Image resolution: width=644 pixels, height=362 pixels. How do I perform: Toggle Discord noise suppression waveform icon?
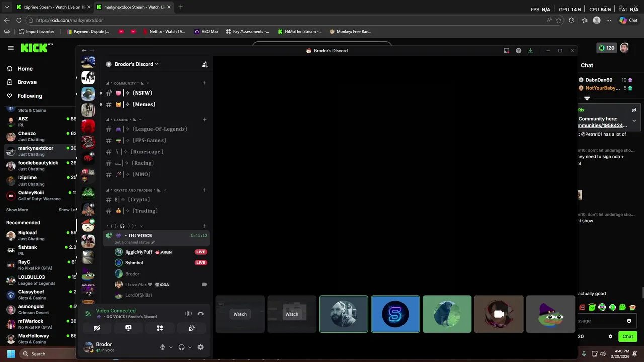[x=188, y=313]
